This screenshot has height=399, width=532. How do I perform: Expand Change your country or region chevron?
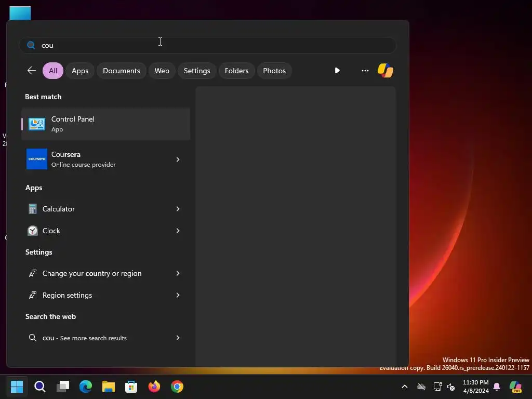[178, 273]
